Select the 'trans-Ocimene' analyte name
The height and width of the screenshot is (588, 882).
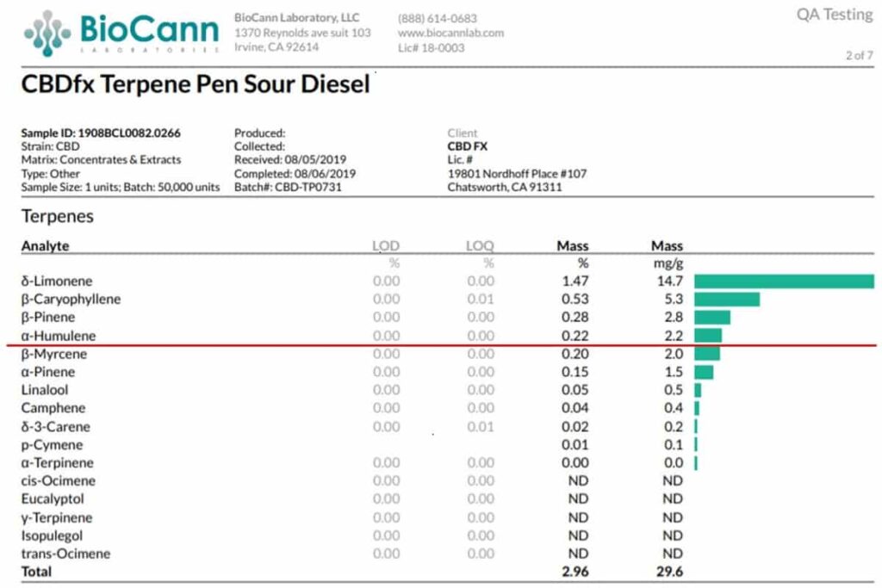click(x=65, y=554)
